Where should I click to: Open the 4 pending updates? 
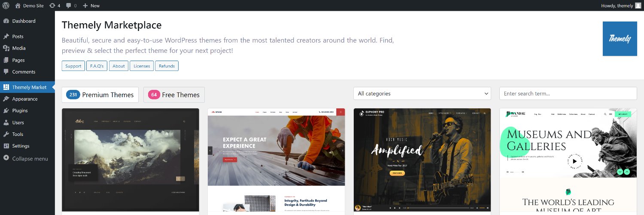pyautogui.click(x=55, y=6)
